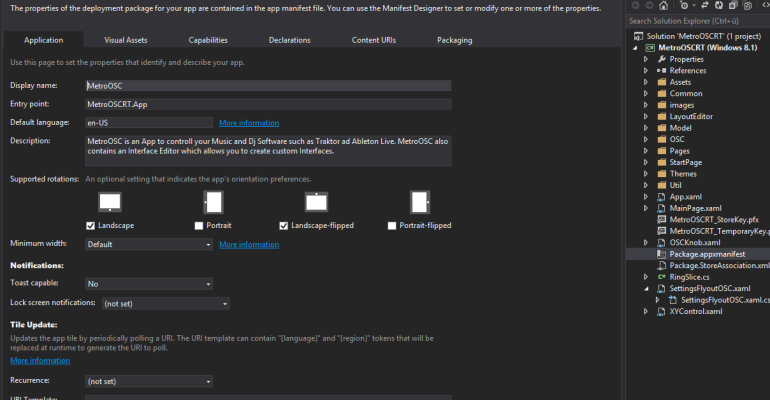Click the Collapse All icon in Solution Explorer
770x400 pixels.
click(x=733, y=5)
